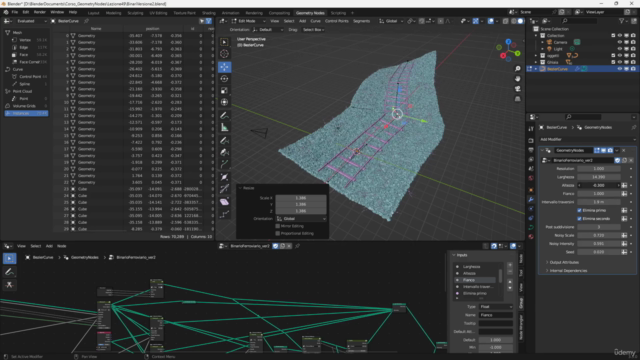Select Fianco in the Inputs list

476,280
